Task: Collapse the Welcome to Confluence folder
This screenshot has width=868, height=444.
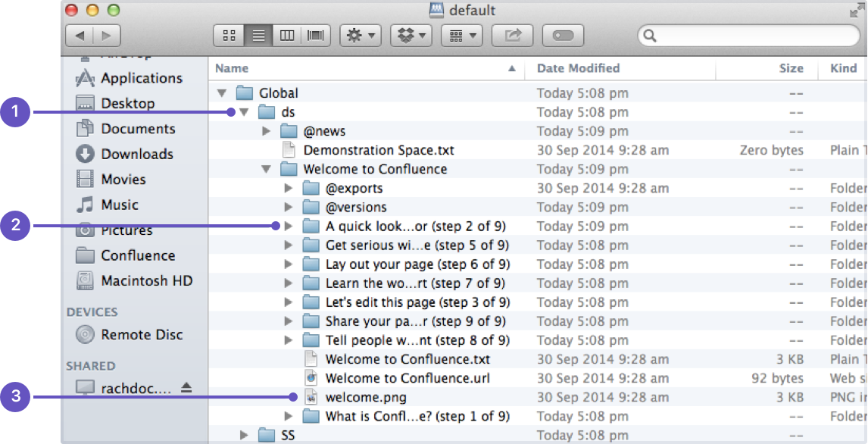Action: (x=266, y=169)
